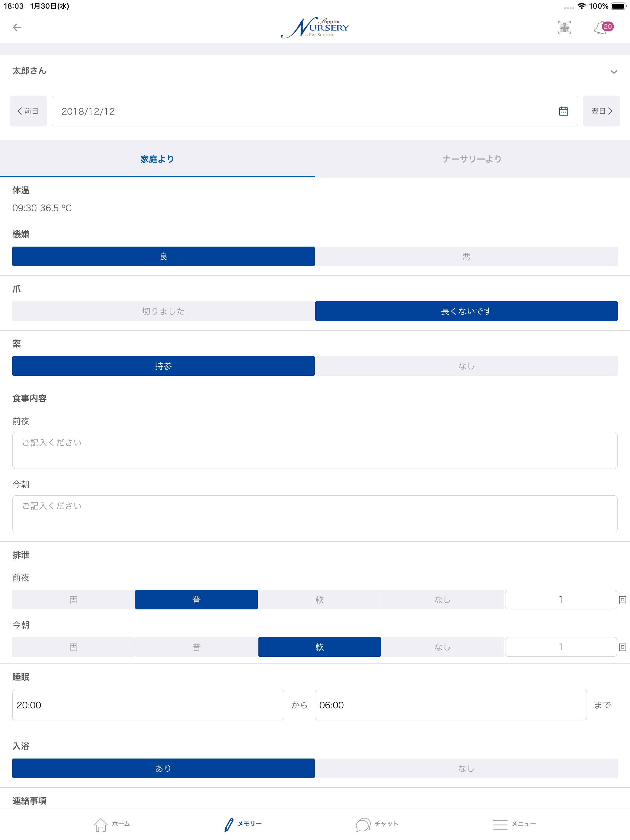Go to previous day with 前日
This screenshot has height=840, width=630.
[28, 111]
